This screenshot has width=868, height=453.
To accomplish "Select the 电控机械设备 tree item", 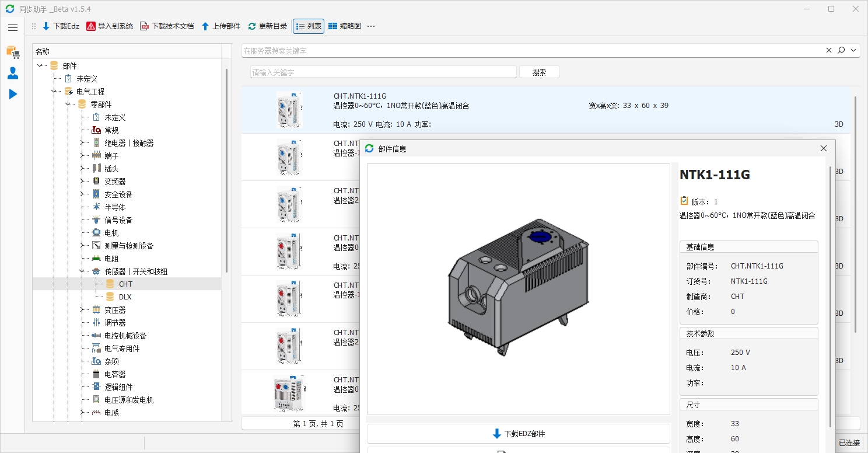I will pyautogui.click(x=125, y=336).
